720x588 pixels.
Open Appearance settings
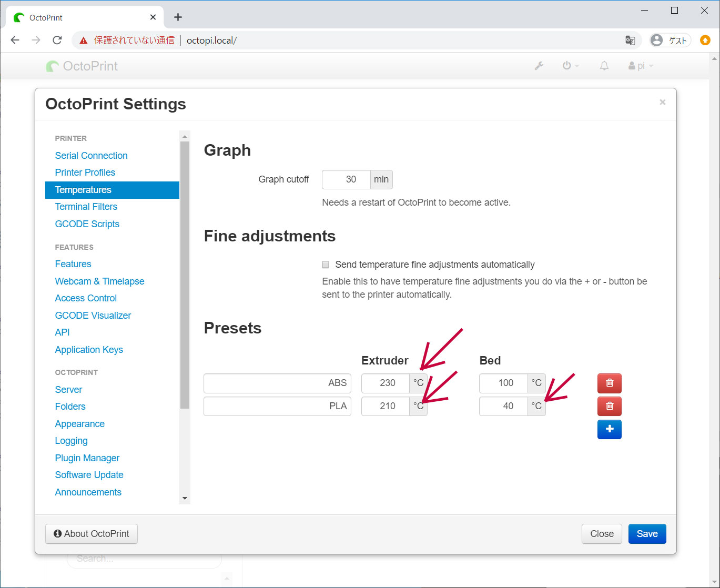[x=79, y=424]
